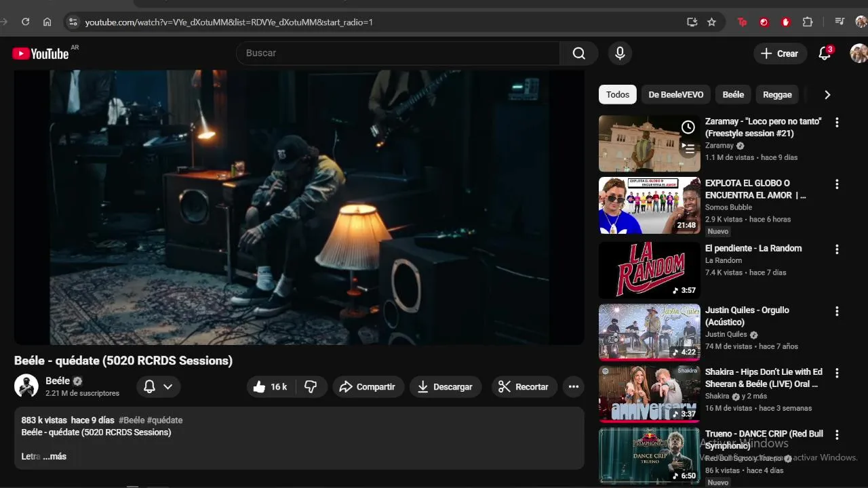Image resolution: width=868 pixels, height=488 pixels.
Task: Open notification preferences bell dropdown
Action: (x=159, y=387)
